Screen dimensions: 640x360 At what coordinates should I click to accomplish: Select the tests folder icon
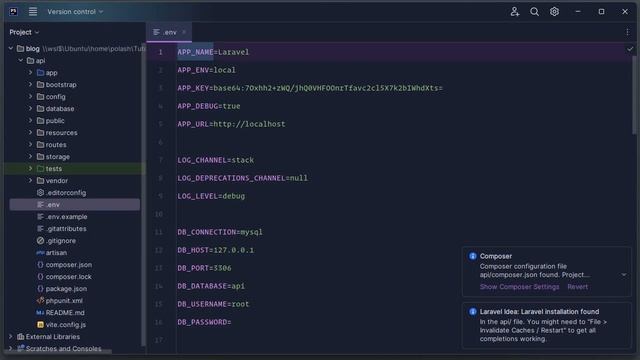(40, 169)
